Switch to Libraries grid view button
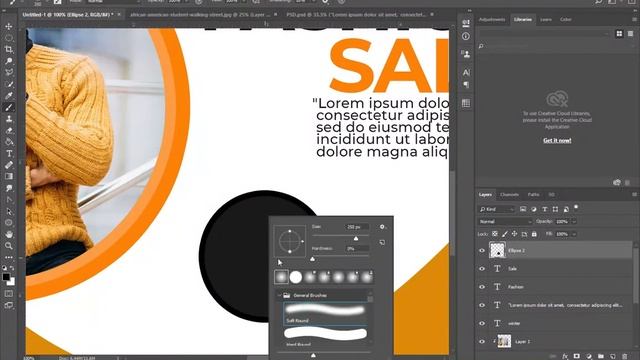The width and height of the screenshot is (640, 360). [619, 33]
